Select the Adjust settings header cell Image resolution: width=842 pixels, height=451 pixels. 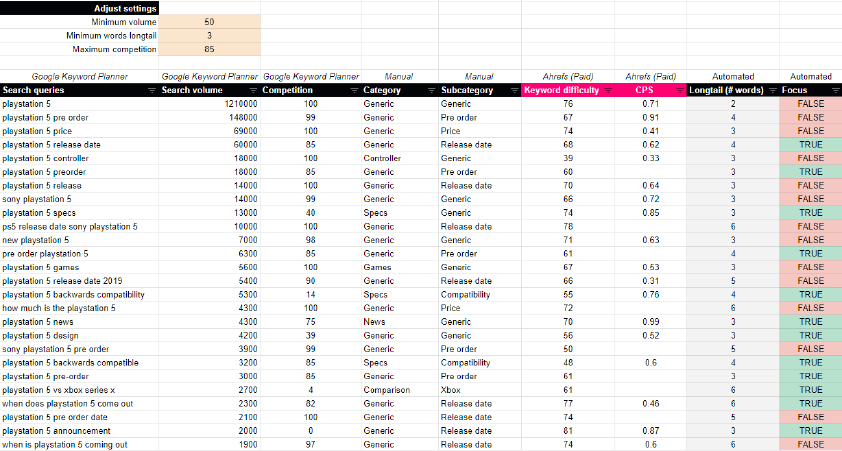pos(79,8)
